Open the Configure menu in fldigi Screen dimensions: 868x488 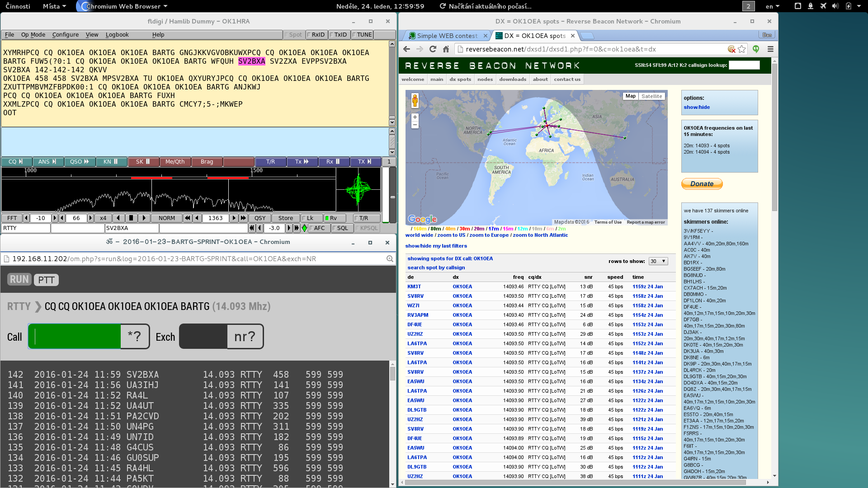(x=66, y=35)
